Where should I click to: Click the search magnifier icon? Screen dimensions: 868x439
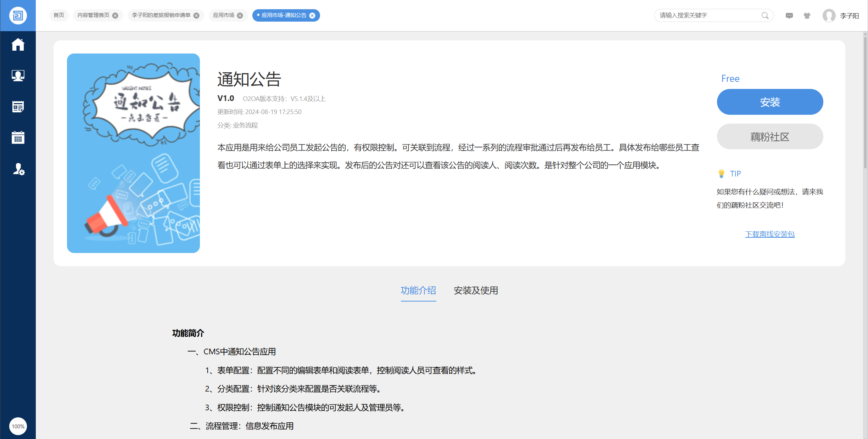coord(765,16)
